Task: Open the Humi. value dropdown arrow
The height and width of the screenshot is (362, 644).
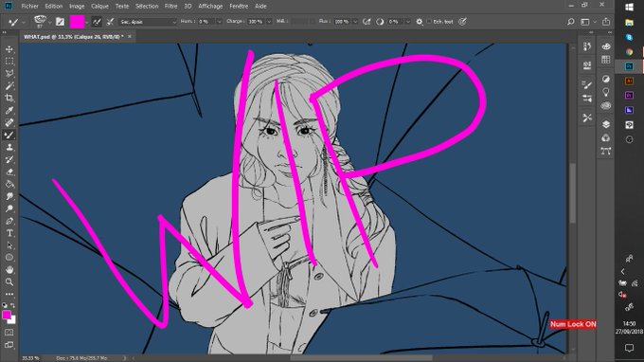Action: click(219, 22)
